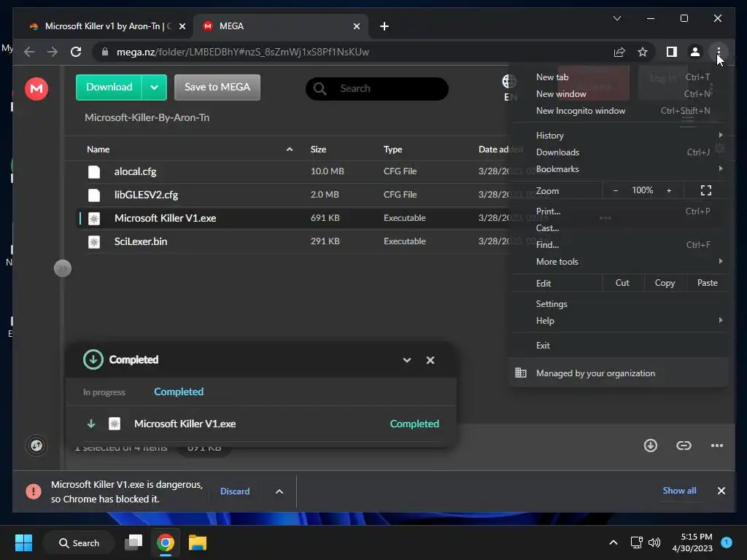Expand MEGA sidebar with the double-arrow handle
The image size is (747, 560).
(x=63, y=268)
